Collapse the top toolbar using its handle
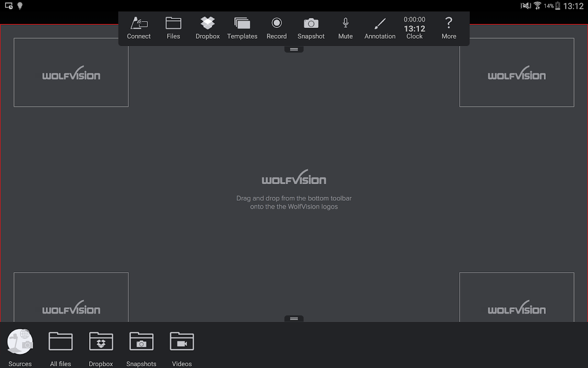 294,49
